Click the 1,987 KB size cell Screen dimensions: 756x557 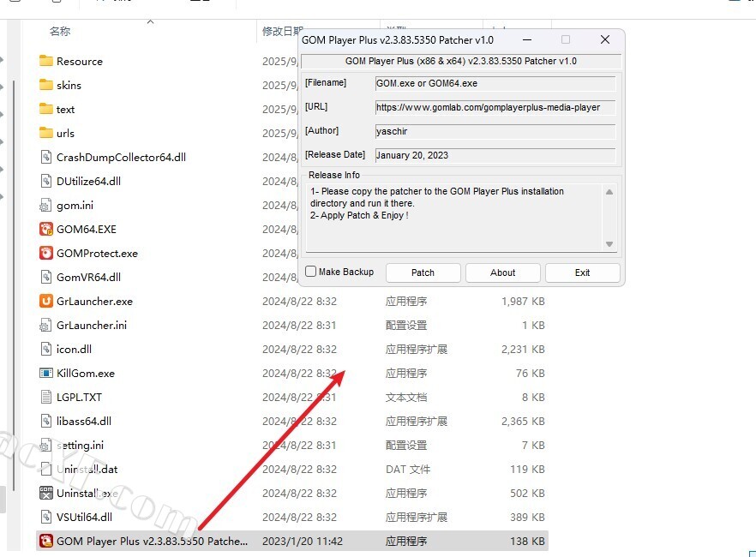[x=523, y=301]
